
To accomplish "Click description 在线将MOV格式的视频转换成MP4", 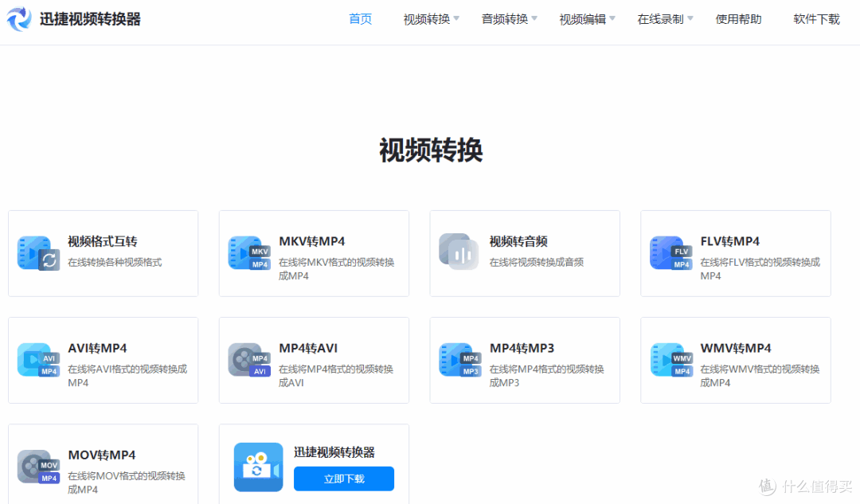I will 127,483.
